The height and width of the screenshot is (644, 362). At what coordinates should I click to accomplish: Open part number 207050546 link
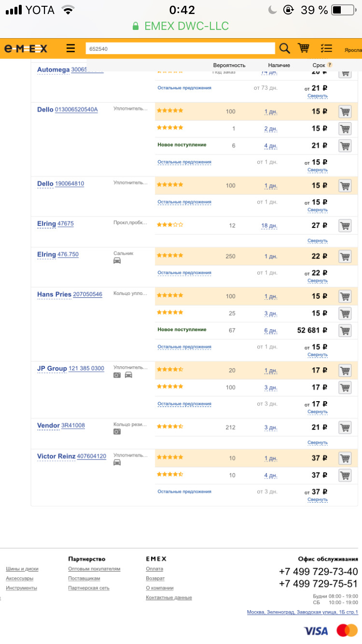[x=87, y=294]
